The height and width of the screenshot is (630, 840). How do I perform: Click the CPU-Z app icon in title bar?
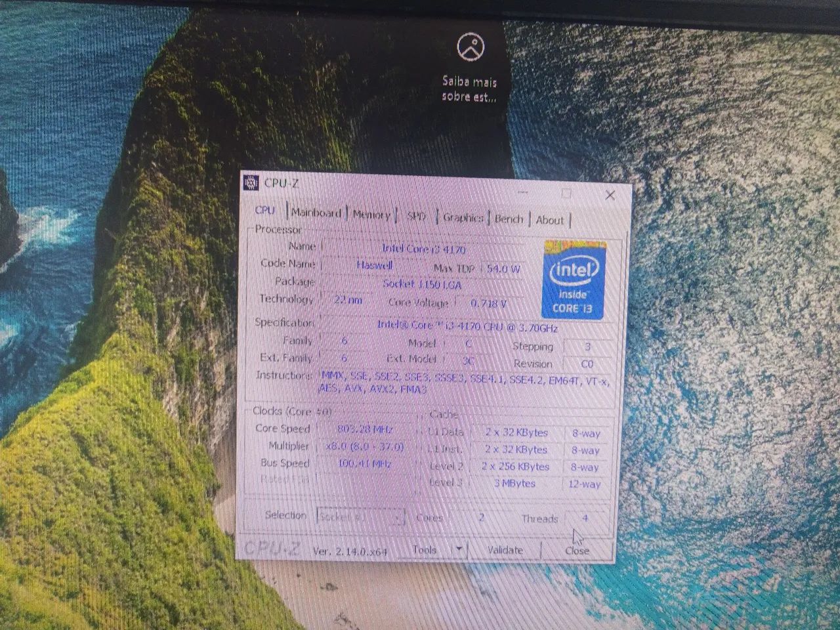251,183
